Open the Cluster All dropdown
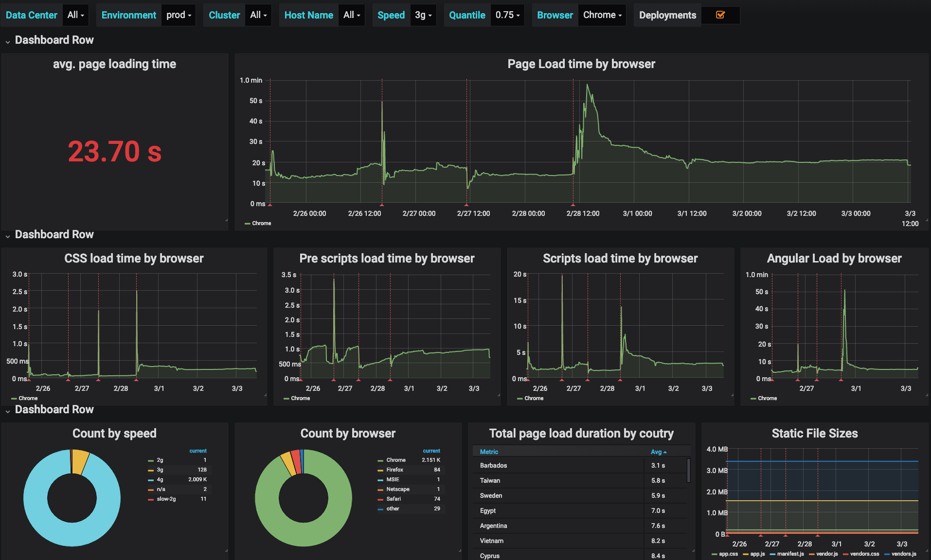Image resolution: width=931 pixels, height=560 pixels. pyautogui.click(x=258, y=15)
